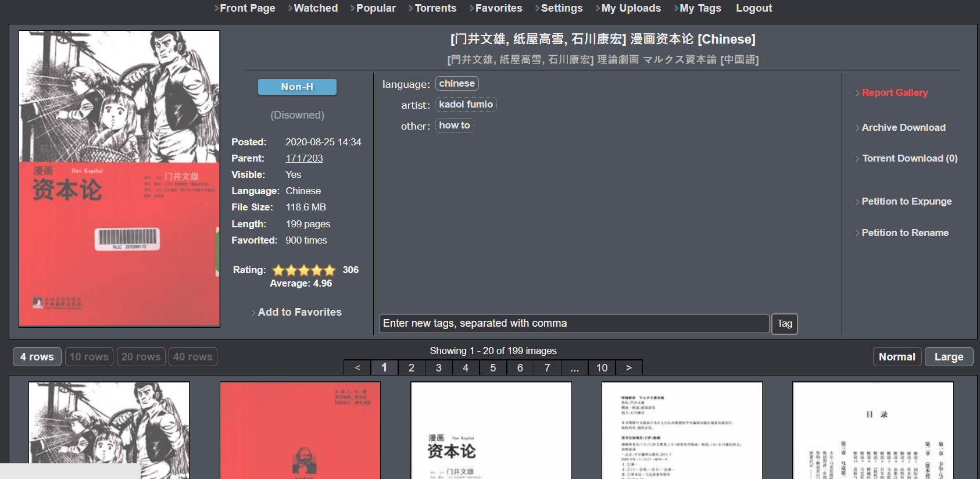Click the '199 pages' length value

[x=308, y=224]
